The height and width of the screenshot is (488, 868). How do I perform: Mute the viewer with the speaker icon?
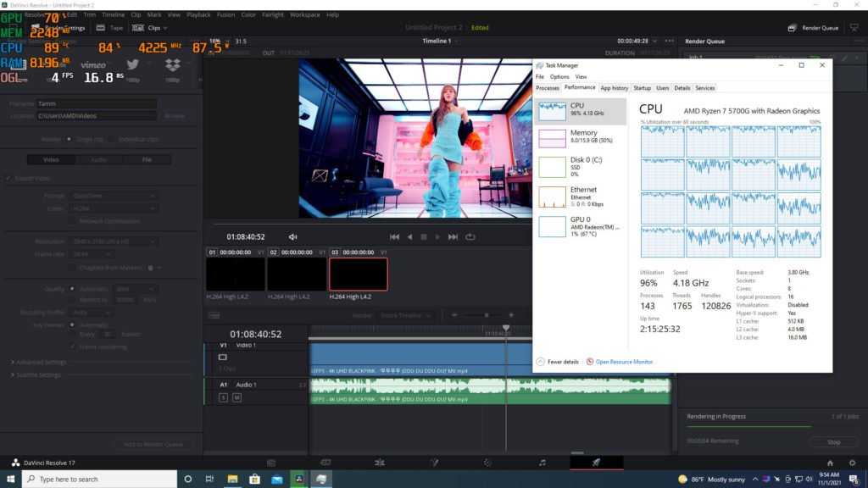click(293, 237)
